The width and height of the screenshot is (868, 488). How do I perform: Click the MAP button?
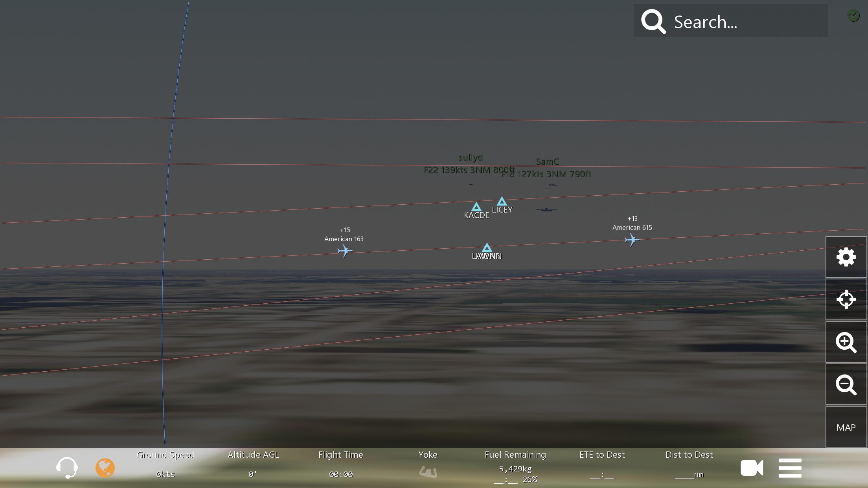846,427
